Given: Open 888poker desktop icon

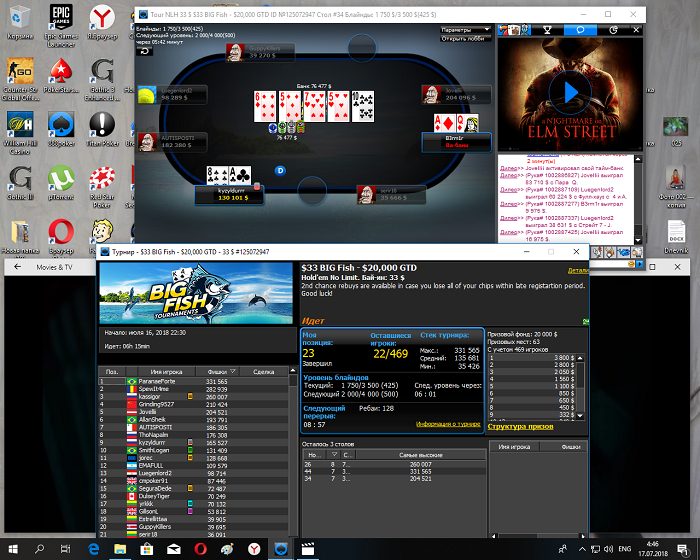Looking at the screenshot, I should [x=61, y=130].
